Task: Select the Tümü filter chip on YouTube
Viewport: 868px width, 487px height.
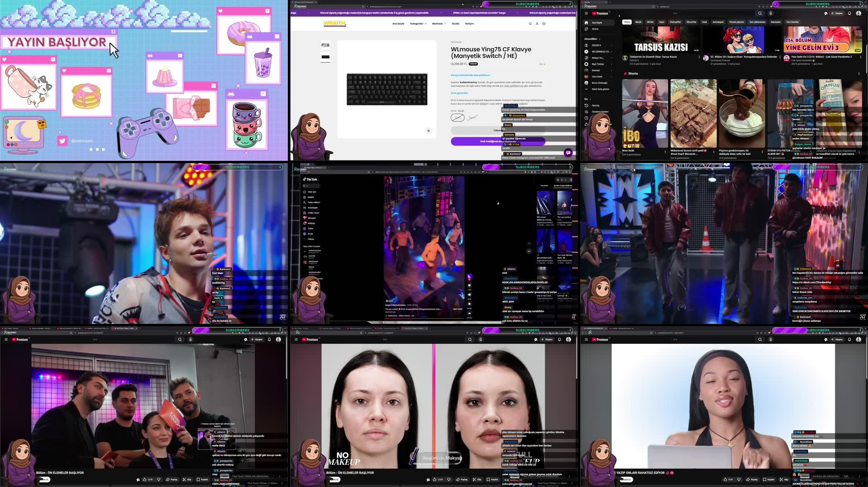Action: [627, 22]
